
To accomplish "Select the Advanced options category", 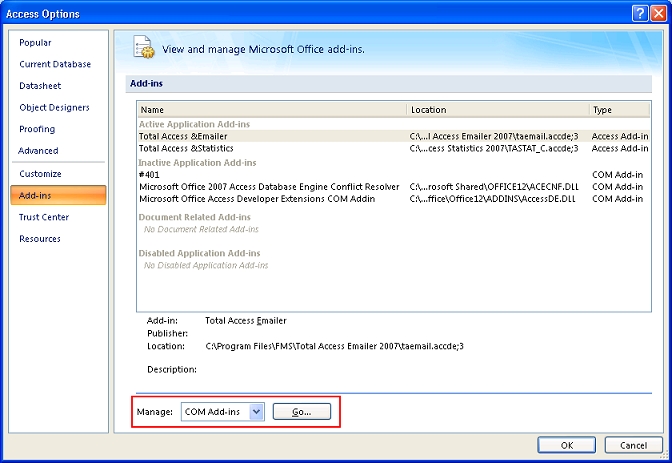I will coord(38,150).
